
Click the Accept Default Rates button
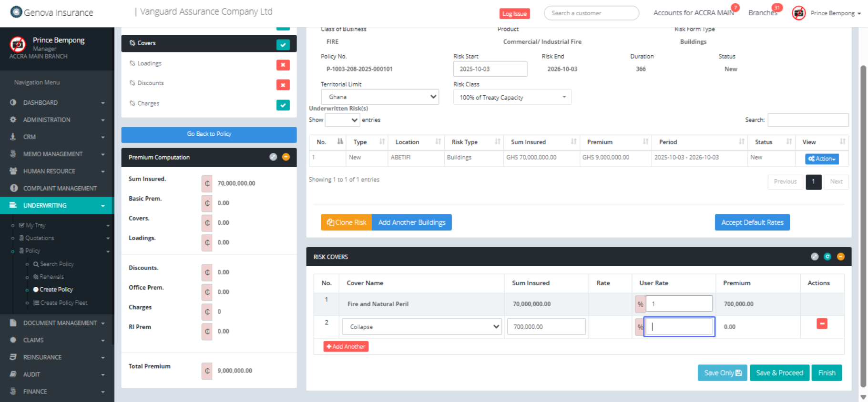pos(752,222)
